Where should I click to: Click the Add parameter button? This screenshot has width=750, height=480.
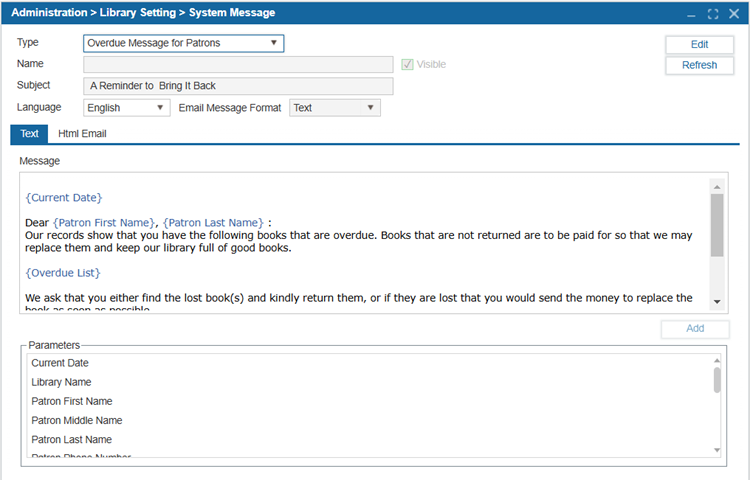click(x=695, y=328)
